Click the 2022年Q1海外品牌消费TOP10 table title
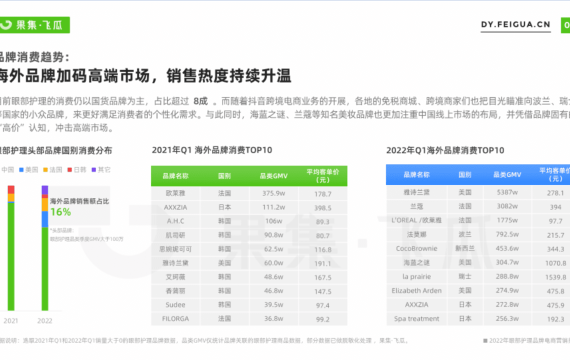 point(445,150)
